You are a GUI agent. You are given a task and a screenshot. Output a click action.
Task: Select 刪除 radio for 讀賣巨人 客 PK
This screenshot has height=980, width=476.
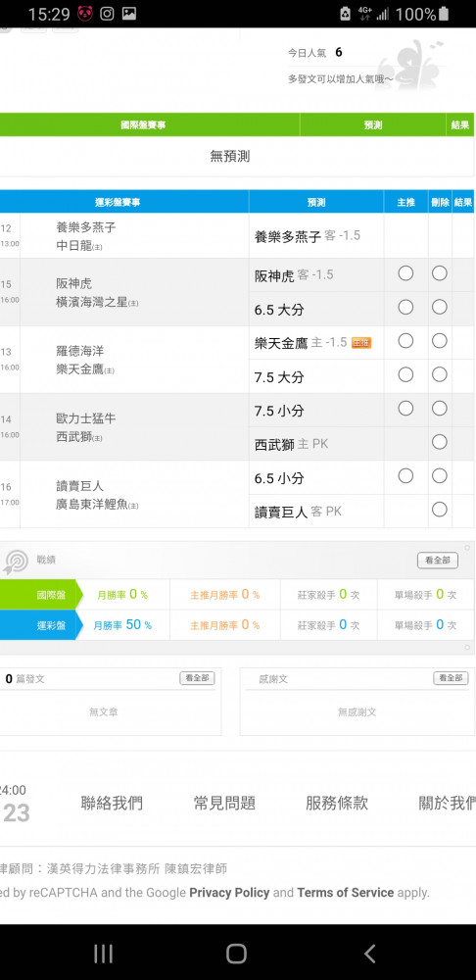440,510
